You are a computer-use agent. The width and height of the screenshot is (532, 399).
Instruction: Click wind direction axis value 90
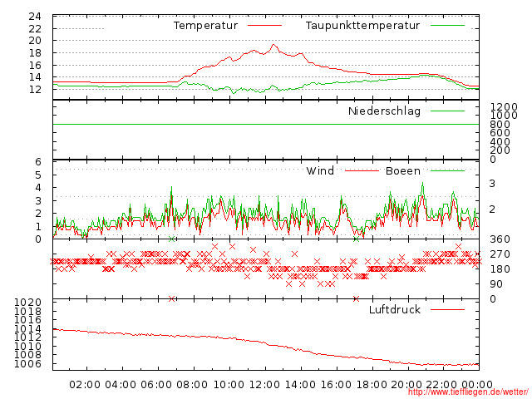pos(496,284)
